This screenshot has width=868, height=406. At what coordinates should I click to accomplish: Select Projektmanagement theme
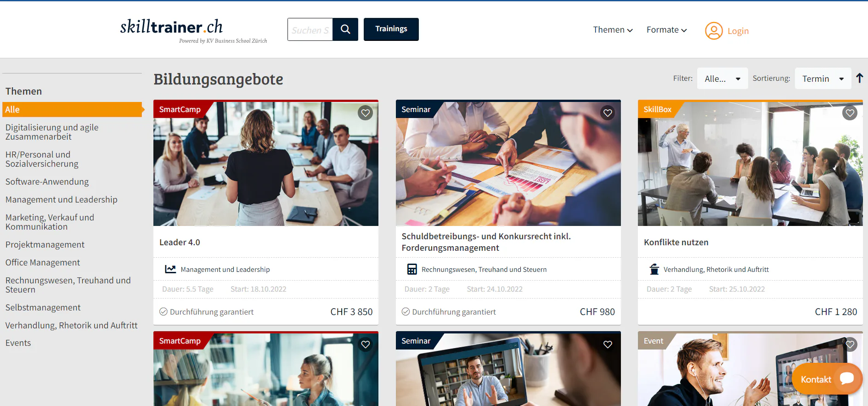[45, 244]
